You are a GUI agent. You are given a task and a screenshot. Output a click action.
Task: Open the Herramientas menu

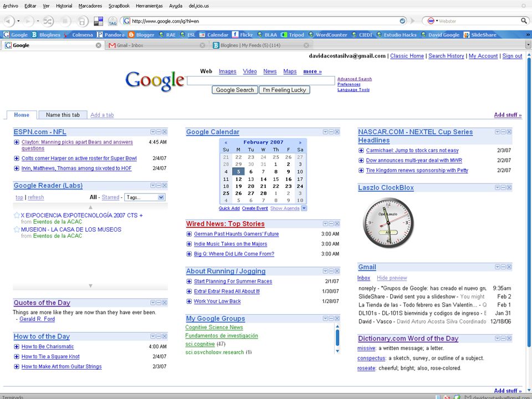click(x=149, y=6)
